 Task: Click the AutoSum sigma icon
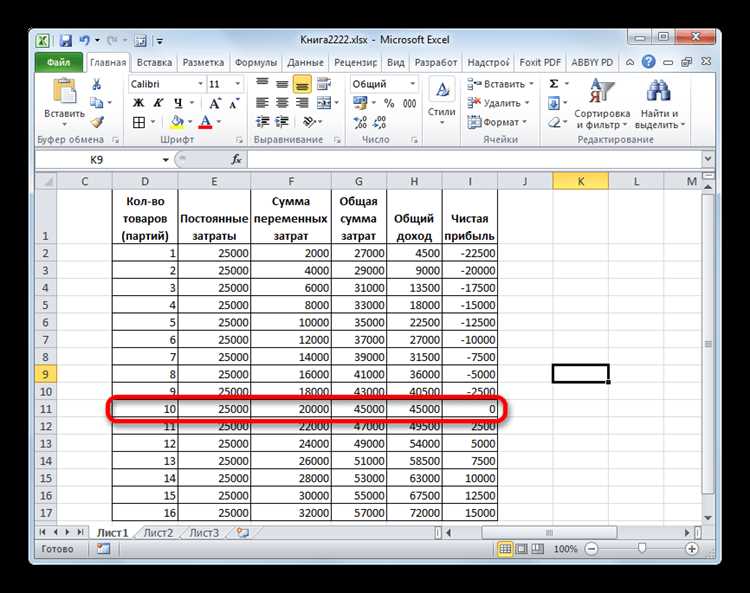[553, 84]
